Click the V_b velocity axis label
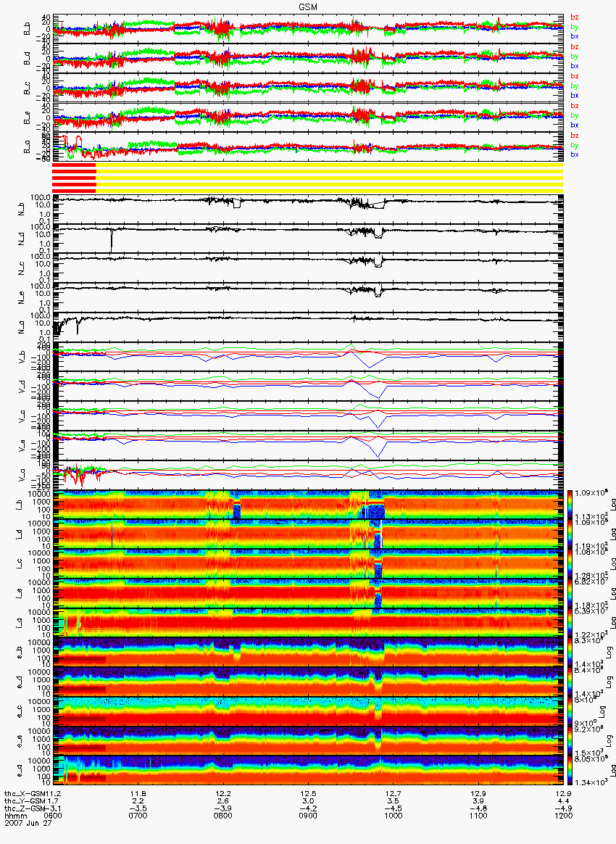The height and width of the screenshot is (844, 616). point(22,356)
